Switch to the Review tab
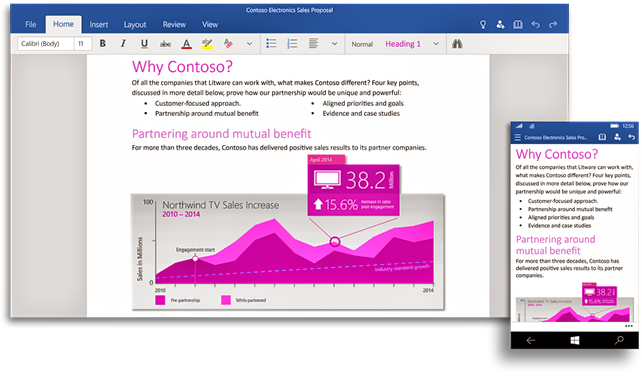This screenshot has height=377, width=642. (174, 25)
